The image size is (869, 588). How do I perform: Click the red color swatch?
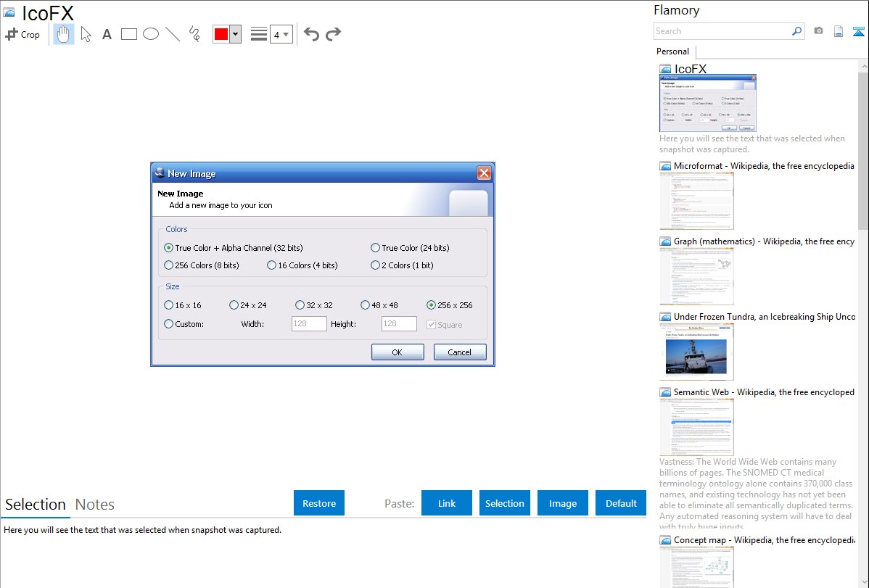pyautogui.click(x=221, y=34)
